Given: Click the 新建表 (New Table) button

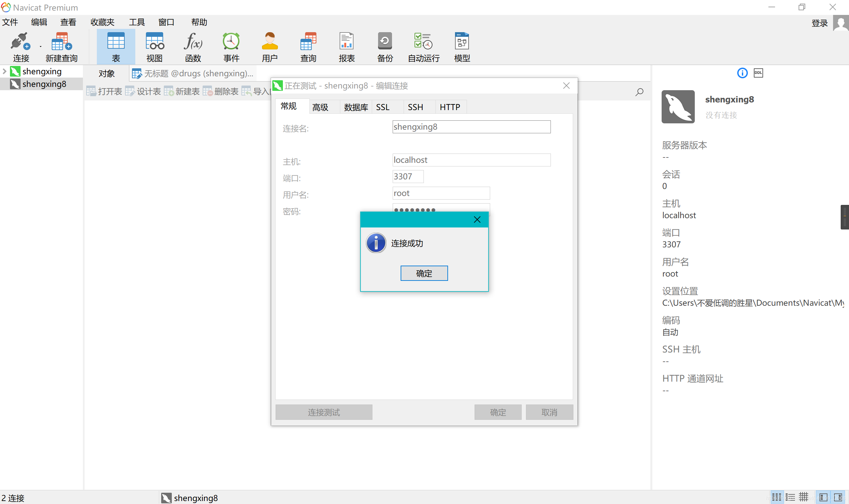Looking at the screenshot, I should [x=182, y=92].
